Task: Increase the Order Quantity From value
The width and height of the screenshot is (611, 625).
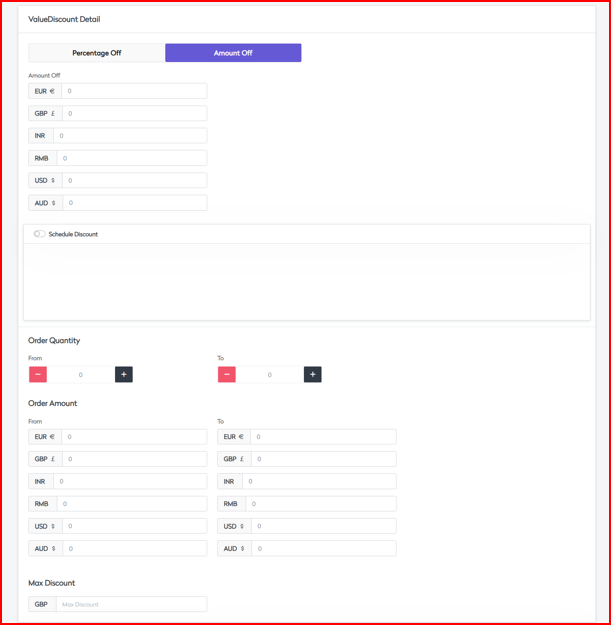Action: [124, 374]
